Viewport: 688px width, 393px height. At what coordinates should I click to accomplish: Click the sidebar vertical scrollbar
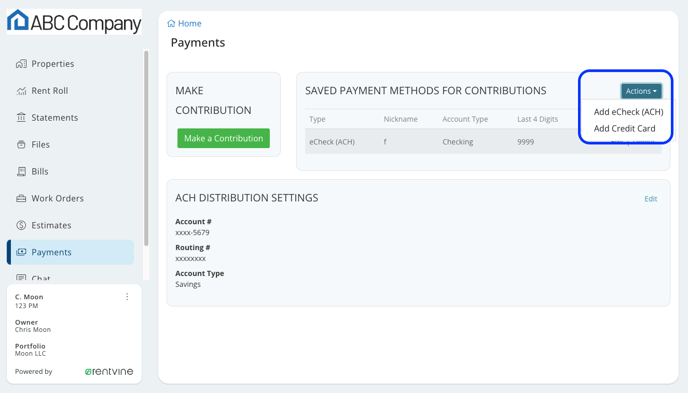[146, 148]
